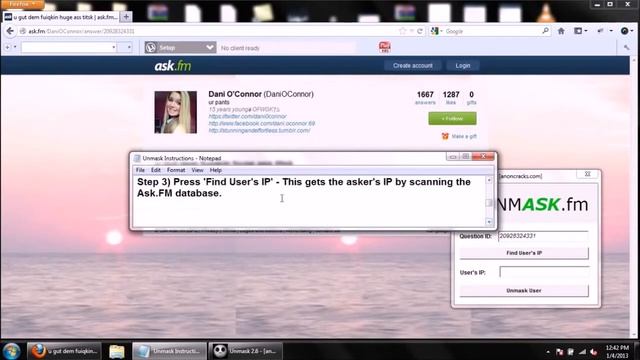Click Find User's IP button
The image size is (640, 360).
[x=524, y=253]
